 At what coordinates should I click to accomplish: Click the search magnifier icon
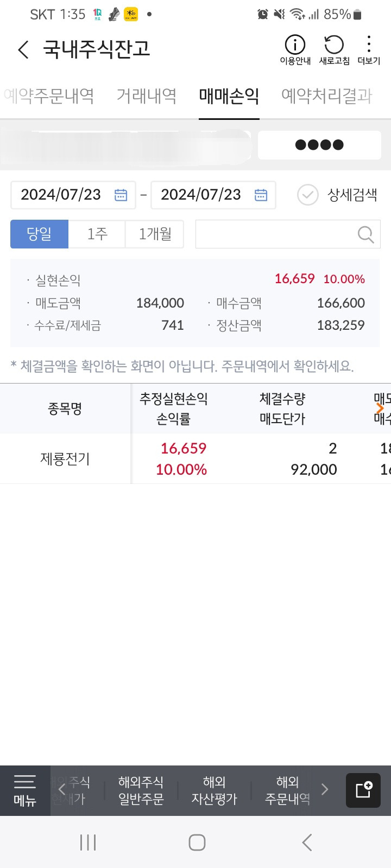tap(364, 234)
